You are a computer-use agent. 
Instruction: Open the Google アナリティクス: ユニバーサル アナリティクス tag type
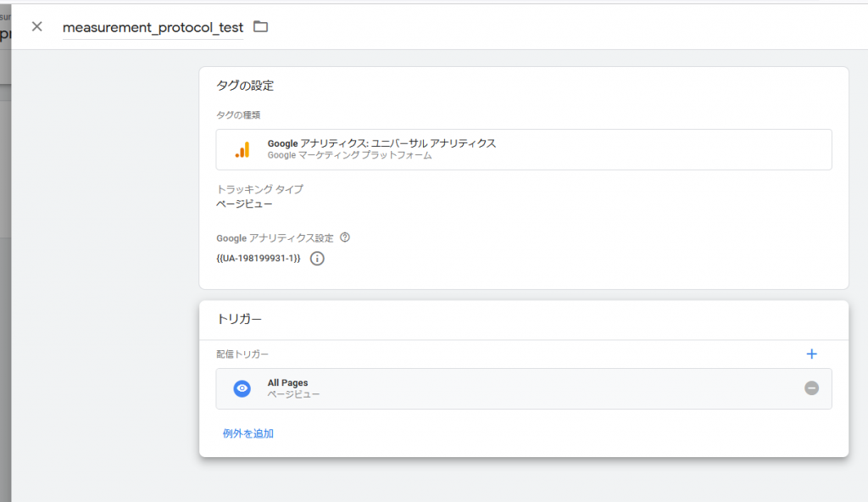coord(524,149)
